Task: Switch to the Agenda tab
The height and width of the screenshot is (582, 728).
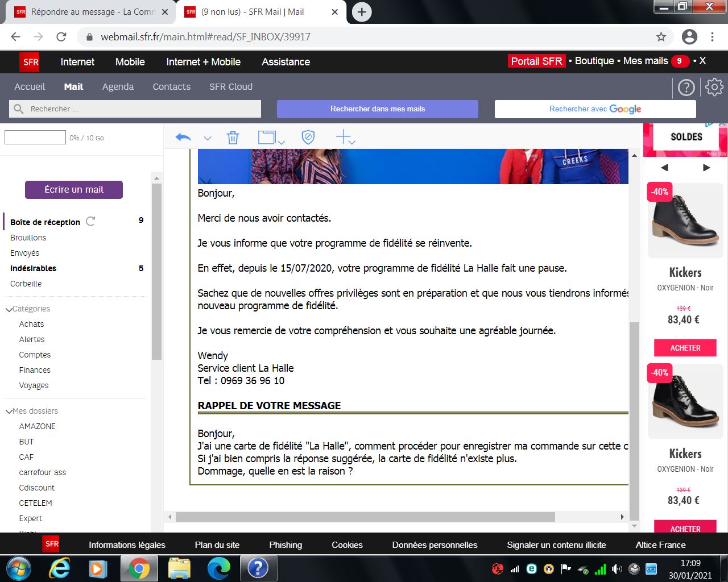Action: 118,87
